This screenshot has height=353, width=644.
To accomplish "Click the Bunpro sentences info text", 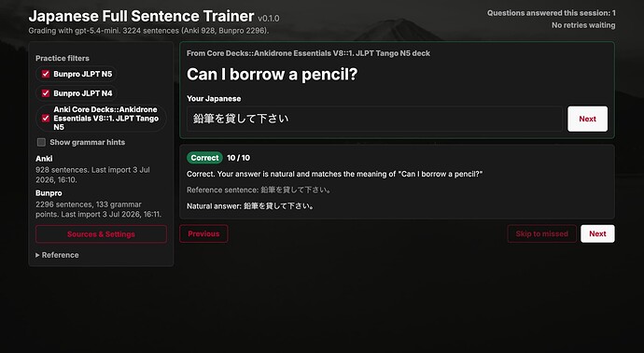I will click(98, 209).
